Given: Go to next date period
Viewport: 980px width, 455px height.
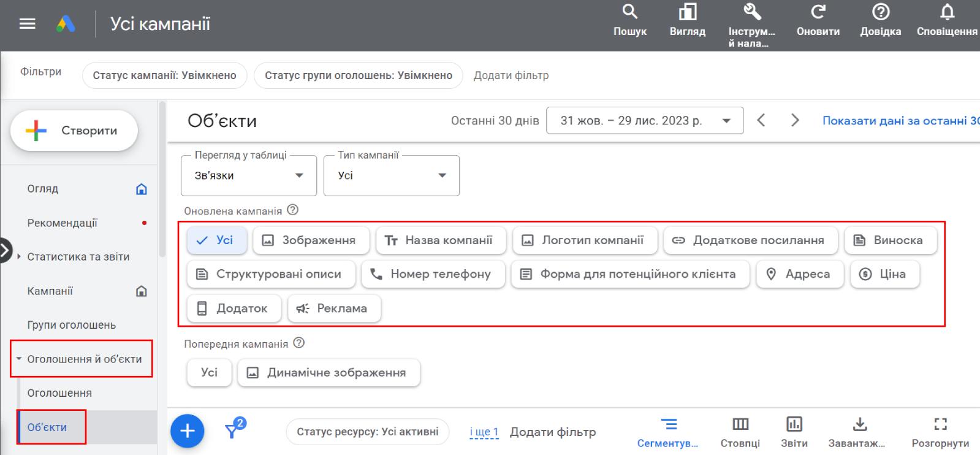Looking at the screenshot, I should tap(795, 120).
